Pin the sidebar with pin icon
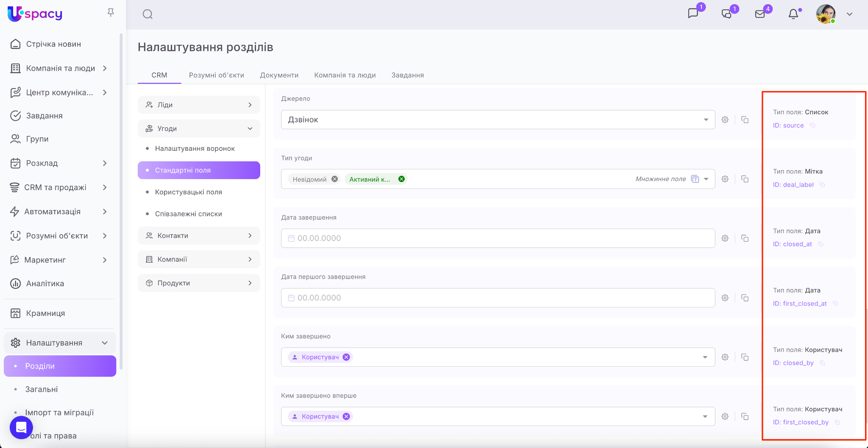Image resolution: width=868 pixels, height=448 pixels. (111, 13)
